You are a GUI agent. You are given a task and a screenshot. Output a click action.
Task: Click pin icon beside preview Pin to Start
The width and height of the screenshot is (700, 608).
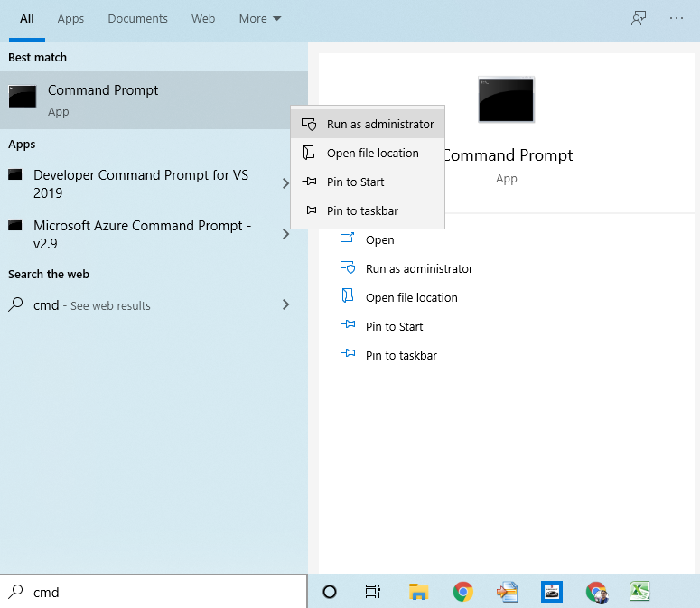(348, 324)
